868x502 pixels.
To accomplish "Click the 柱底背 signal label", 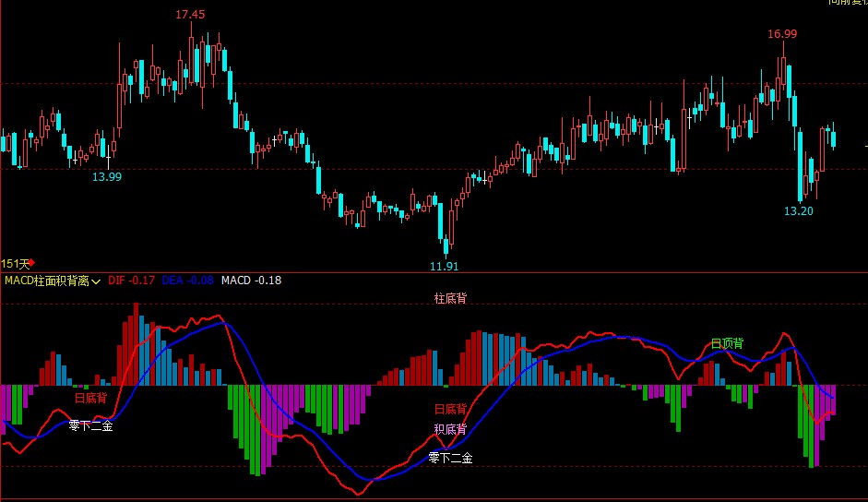I will (x=450, y=298).
